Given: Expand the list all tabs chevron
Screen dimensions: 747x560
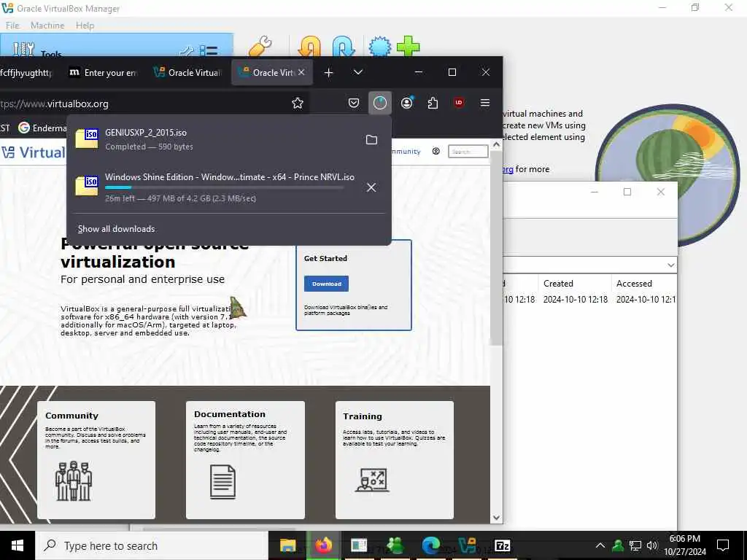Looking at the screenshot, I should (x=358, y=72).
